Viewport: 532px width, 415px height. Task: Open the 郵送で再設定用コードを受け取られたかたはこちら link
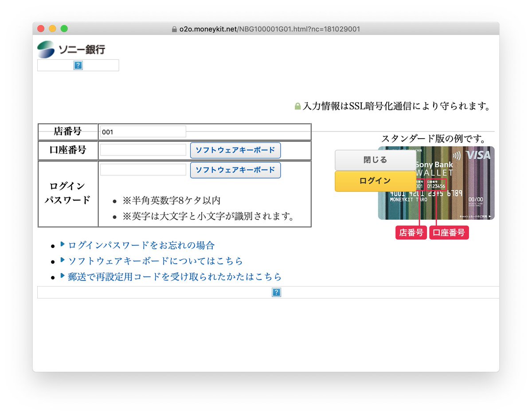pos(175,277)
